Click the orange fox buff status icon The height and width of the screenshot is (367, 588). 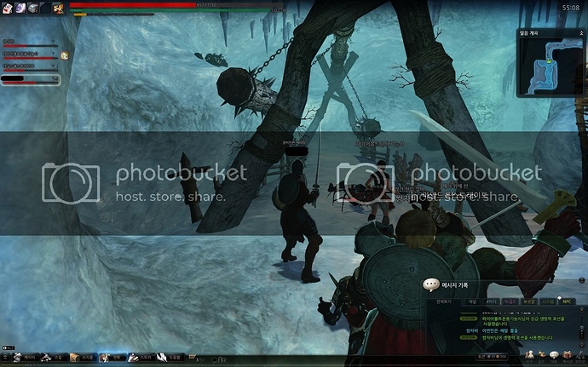(58, 9)
